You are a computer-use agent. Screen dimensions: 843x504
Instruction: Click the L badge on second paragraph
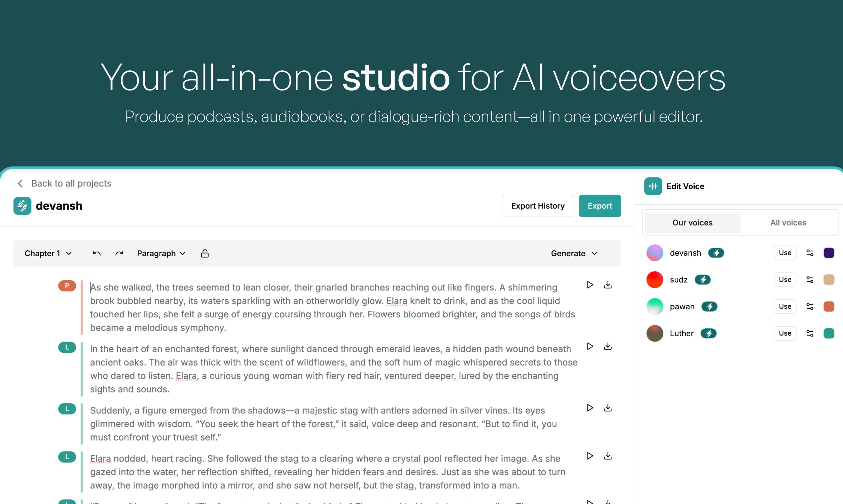[67, 347]
